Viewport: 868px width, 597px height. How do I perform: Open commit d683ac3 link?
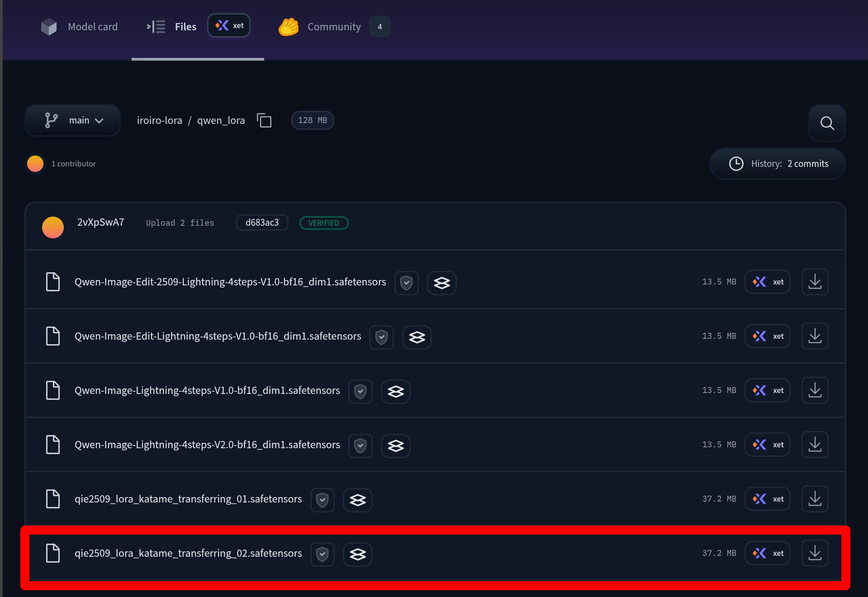click(262, 223)
